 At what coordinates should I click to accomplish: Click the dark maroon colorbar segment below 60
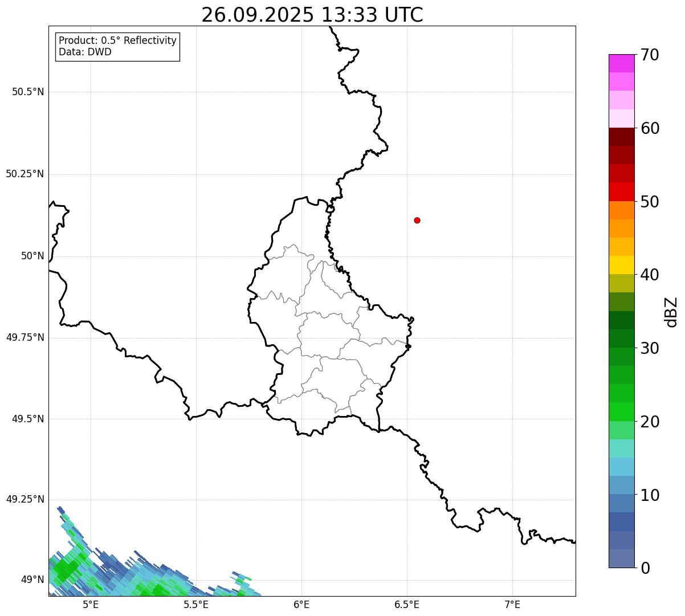pos(621,137)
